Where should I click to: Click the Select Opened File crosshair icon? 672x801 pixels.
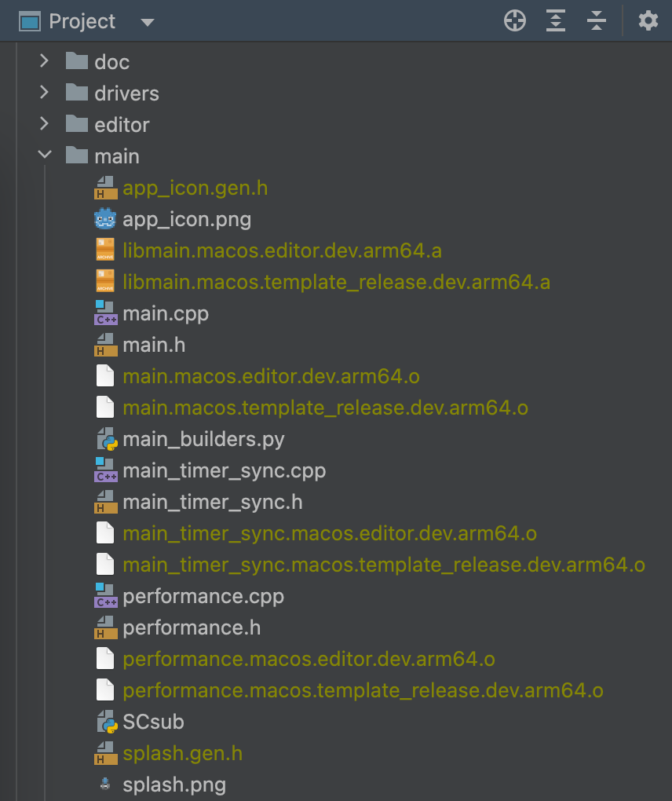pyautogui.click(x=515, y=20)
